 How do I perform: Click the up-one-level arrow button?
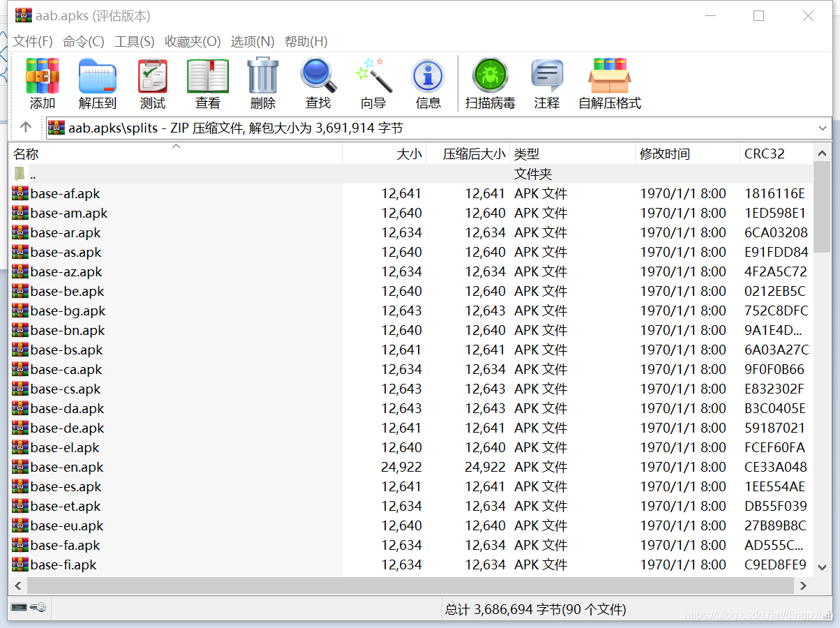(x=26, y=127)
